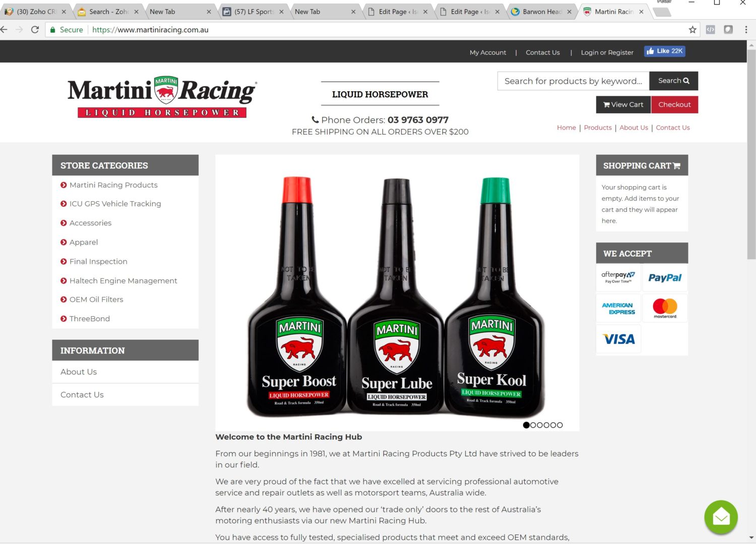This screenshot has height=544, width=756.
Task: Click the VISA logo
Action: 619,339
